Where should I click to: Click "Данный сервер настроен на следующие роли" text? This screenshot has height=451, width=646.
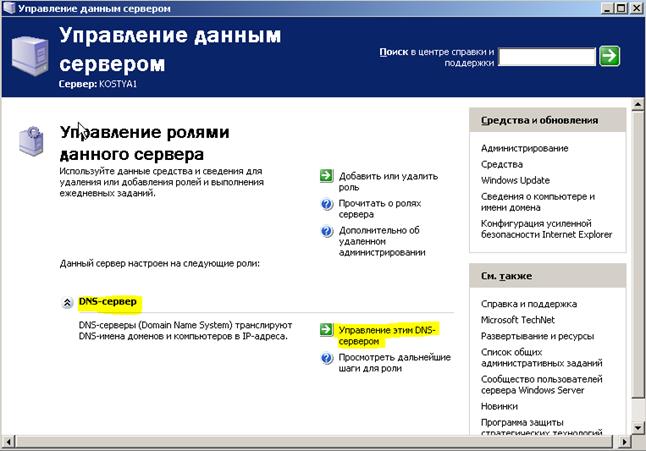tap(159, 264)
